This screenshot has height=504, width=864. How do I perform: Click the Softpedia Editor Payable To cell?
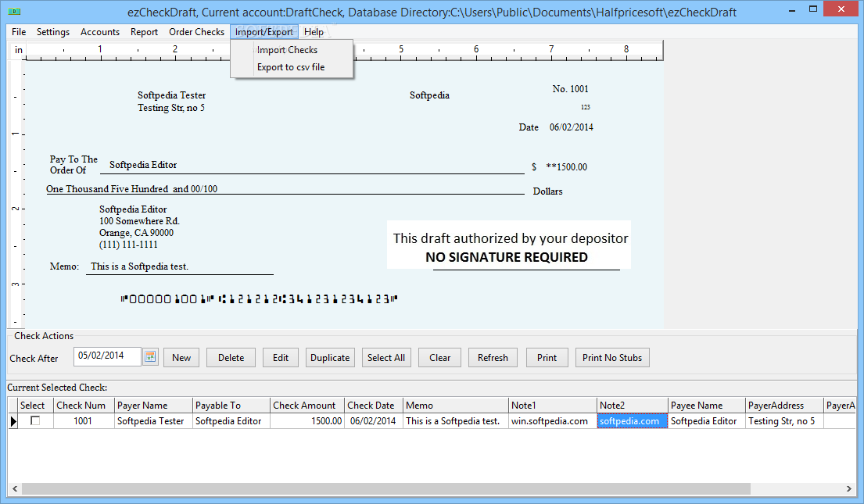[231, 421]
